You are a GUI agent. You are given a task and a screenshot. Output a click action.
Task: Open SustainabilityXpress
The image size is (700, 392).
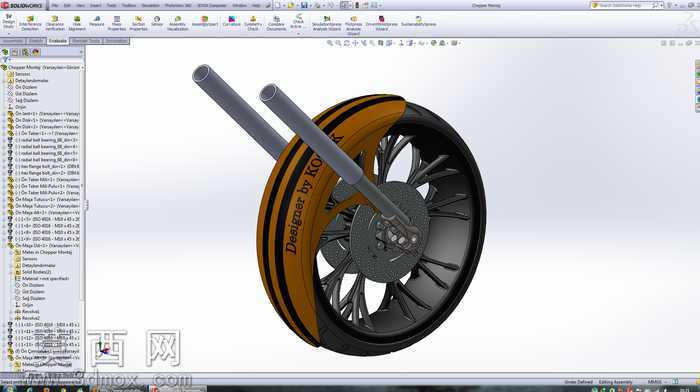click(x=418, y=21)
